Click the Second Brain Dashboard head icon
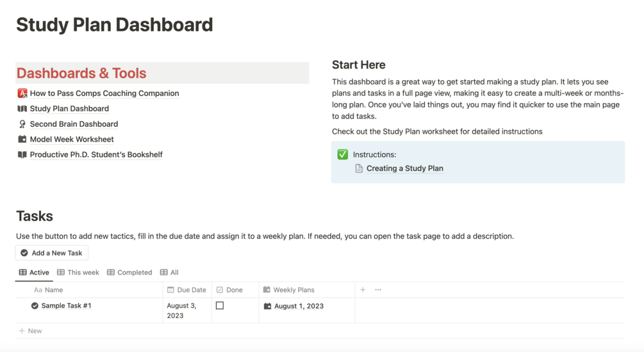The height and width of the screenshot is (352, 644). [22, 124]
